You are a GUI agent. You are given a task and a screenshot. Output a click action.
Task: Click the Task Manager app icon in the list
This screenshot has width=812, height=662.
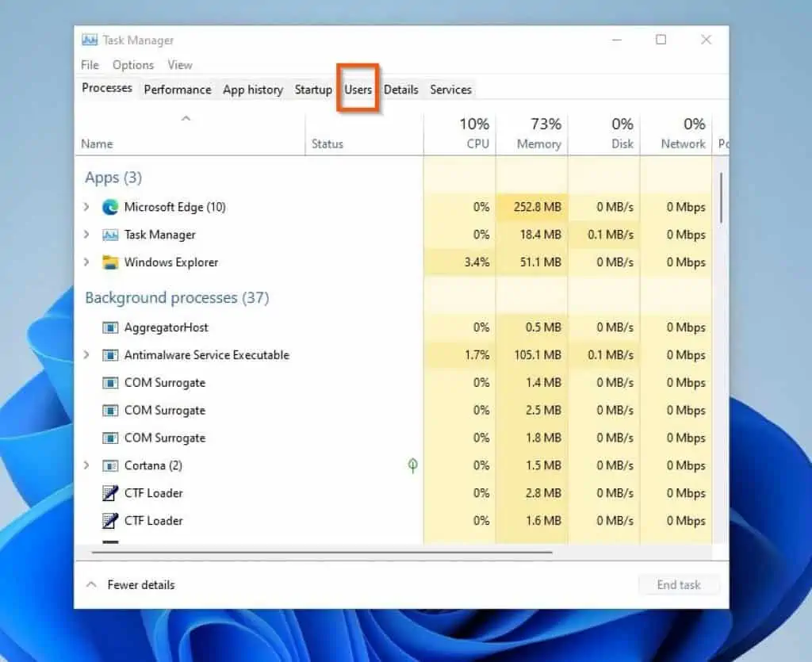pyautogui.click(x=110, y=235)
